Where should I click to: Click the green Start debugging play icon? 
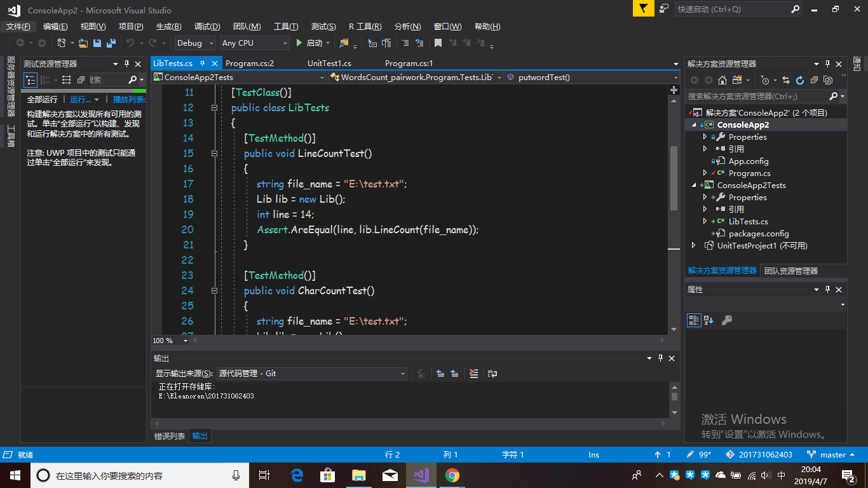click(x=299, y=43)
